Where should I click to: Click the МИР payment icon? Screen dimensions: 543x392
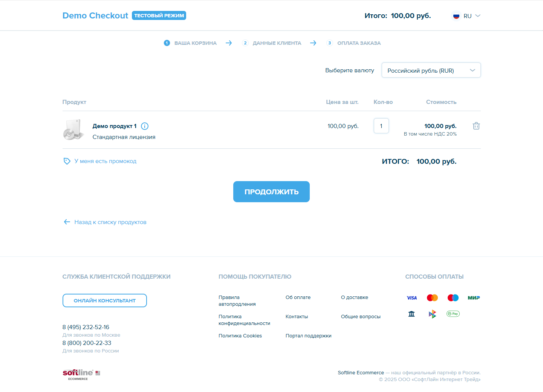point(473,298)
